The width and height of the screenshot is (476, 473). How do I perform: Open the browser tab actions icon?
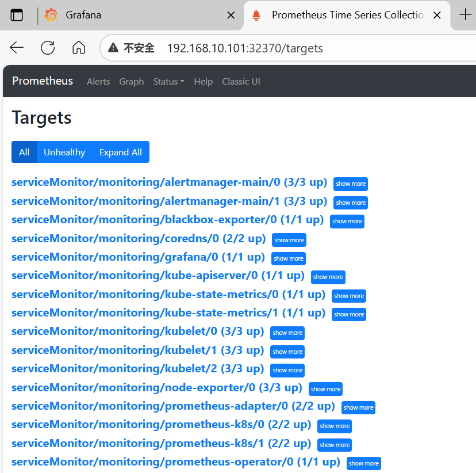click(17, 15)
